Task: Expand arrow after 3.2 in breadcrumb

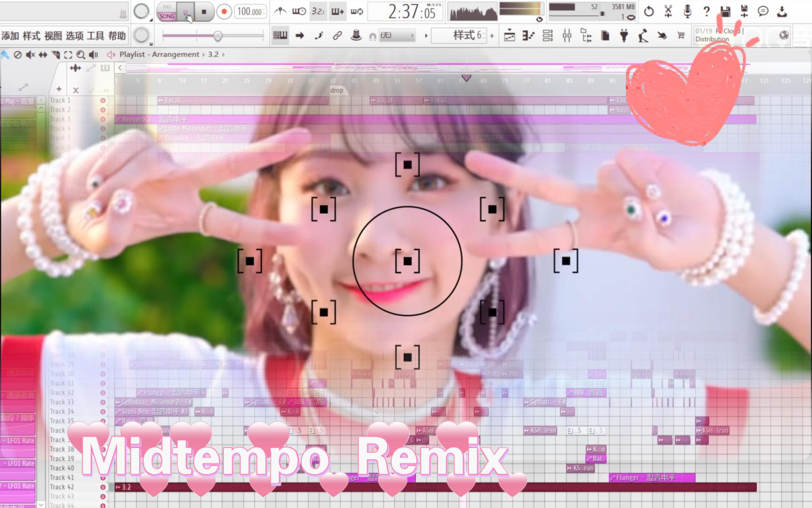Action: tap(223, 55)
